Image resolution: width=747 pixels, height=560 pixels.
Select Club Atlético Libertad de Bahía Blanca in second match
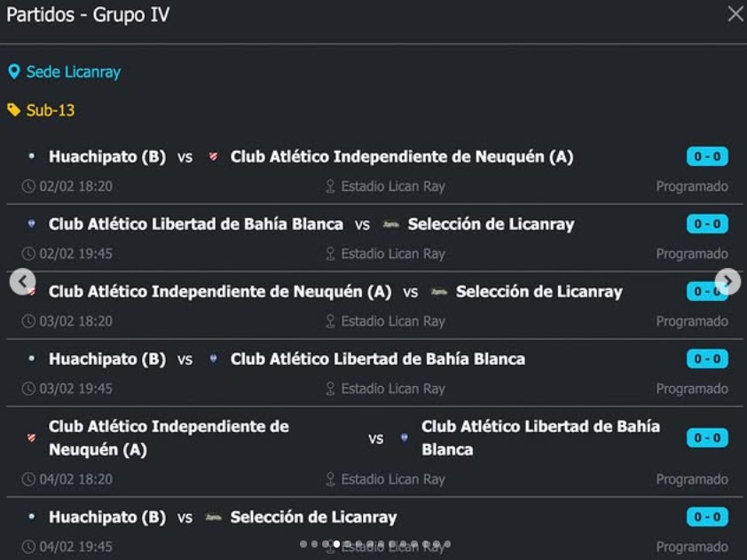click(195, 225)
